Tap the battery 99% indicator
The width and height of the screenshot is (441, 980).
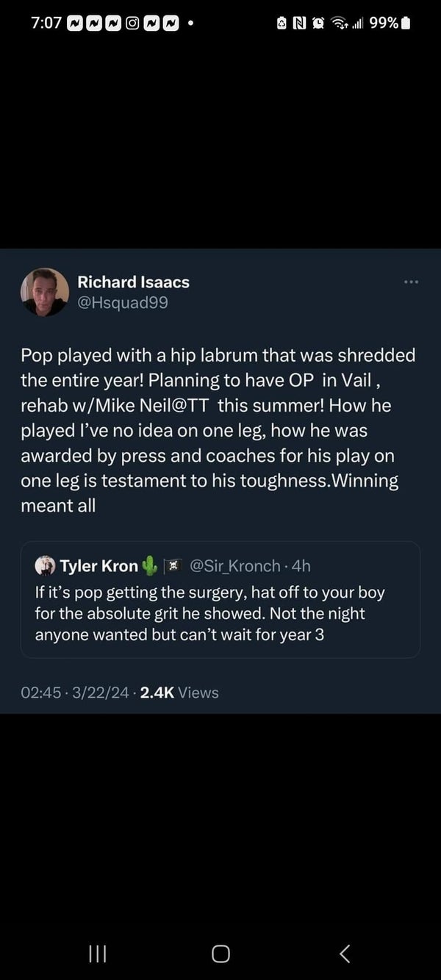tap(390, 24)
